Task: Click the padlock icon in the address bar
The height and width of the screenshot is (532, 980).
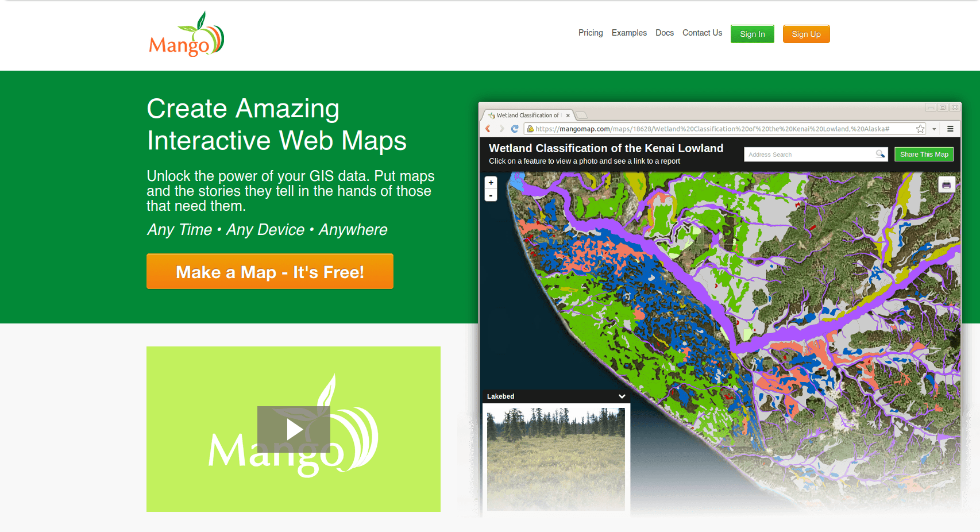Action: tap(531, 129)
